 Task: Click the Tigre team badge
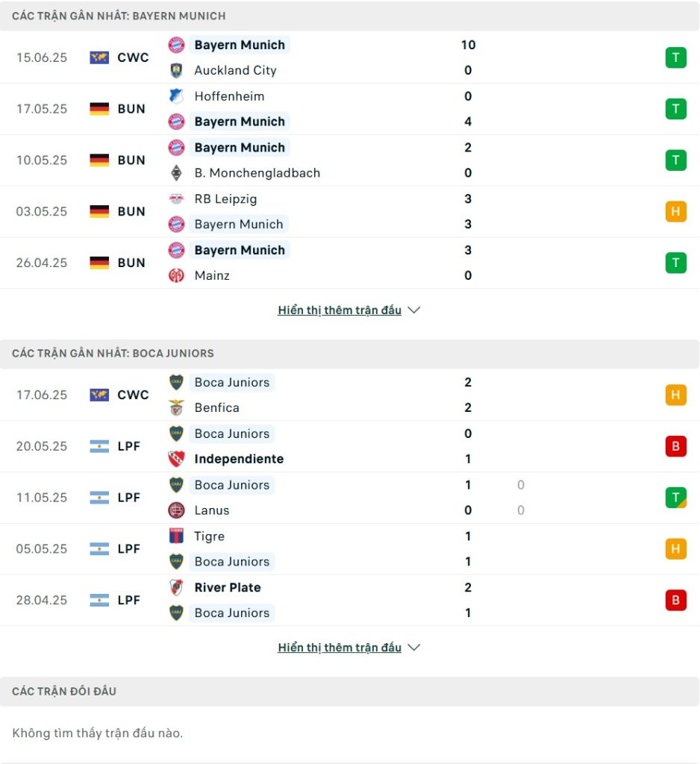pos(176,536)
